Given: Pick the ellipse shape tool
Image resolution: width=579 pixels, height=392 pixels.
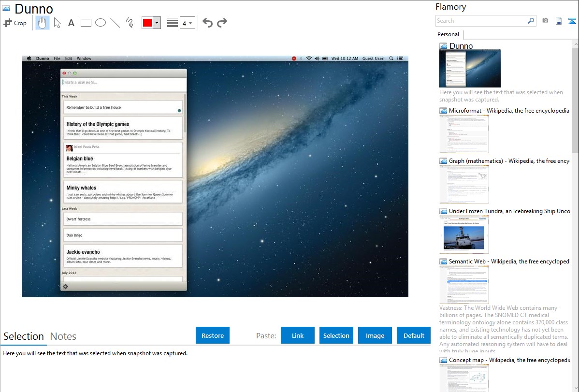Looking at the screenshot, I should point(101,23).
